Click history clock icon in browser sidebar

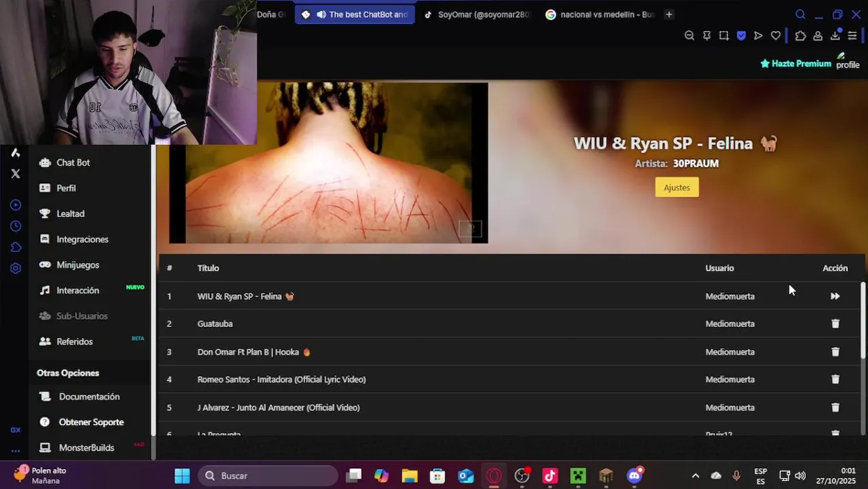point(16,226)
